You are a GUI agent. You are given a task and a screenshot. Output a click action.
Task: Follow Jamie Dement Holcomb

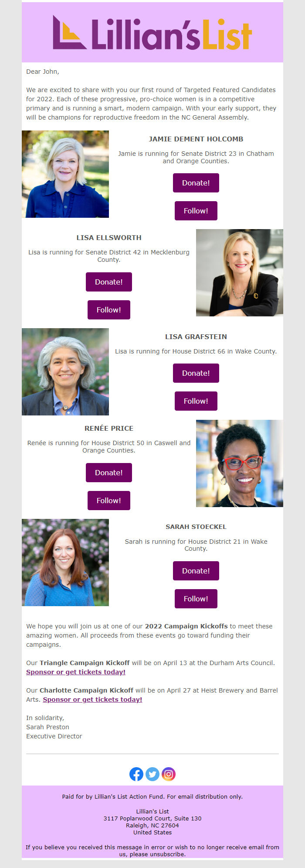(x=196, y=211)
